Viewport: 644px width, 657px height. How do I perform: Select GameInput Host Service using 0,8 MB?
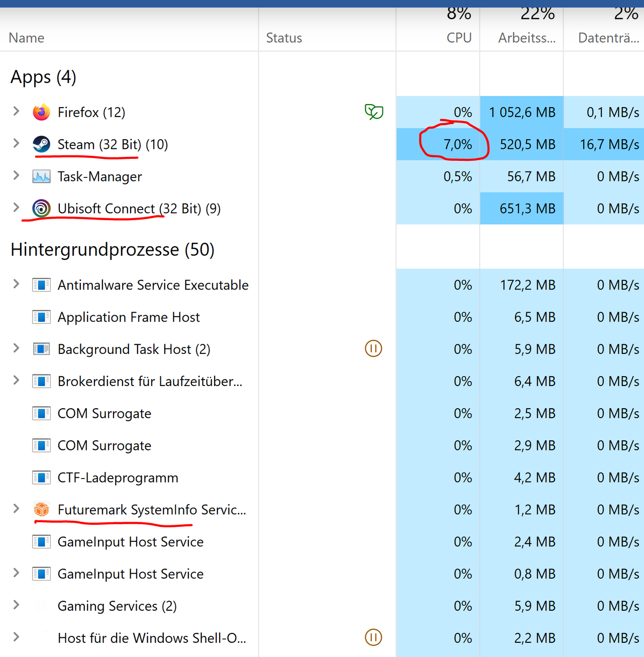coord(131,574)
